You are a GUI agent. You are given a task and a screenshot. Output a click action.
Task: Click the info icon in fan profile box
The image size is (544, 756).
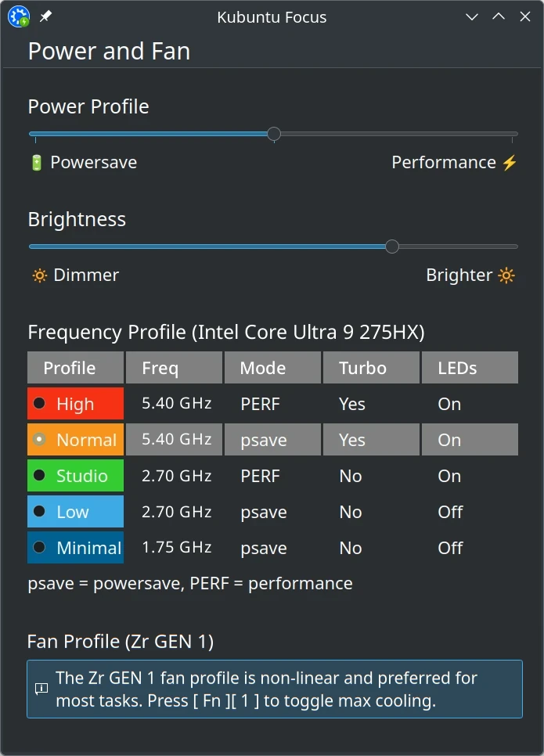(x=41, y=689)
